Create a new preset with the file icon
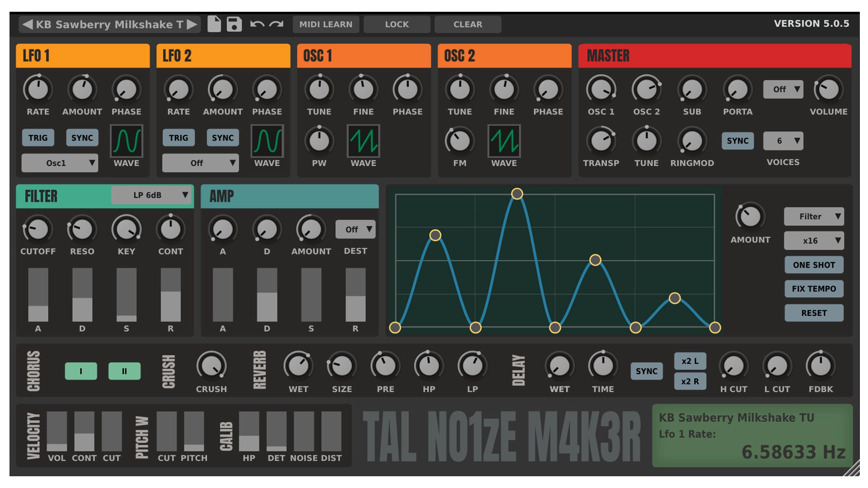Image resolution: width=868 pixels, height=488 pixels. pos(214,23)
